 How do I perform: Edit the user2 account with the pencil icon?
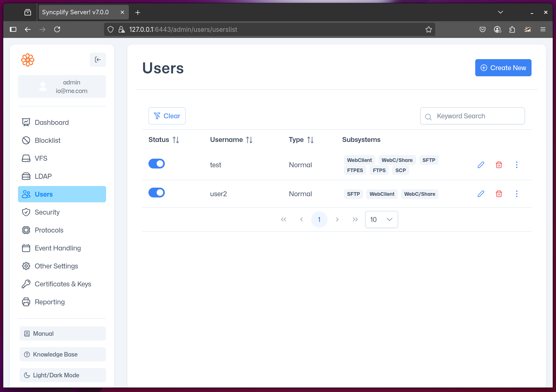(481, 194)
